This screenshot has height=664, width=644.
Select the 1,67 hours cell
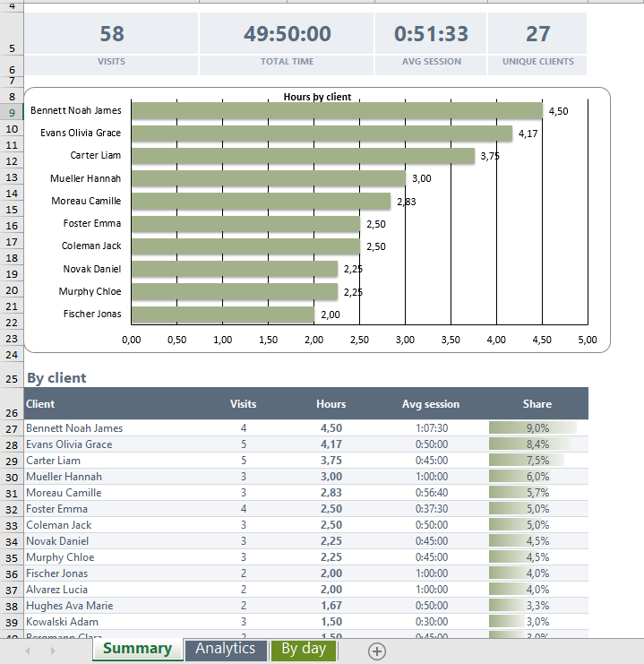coord(331,606)
